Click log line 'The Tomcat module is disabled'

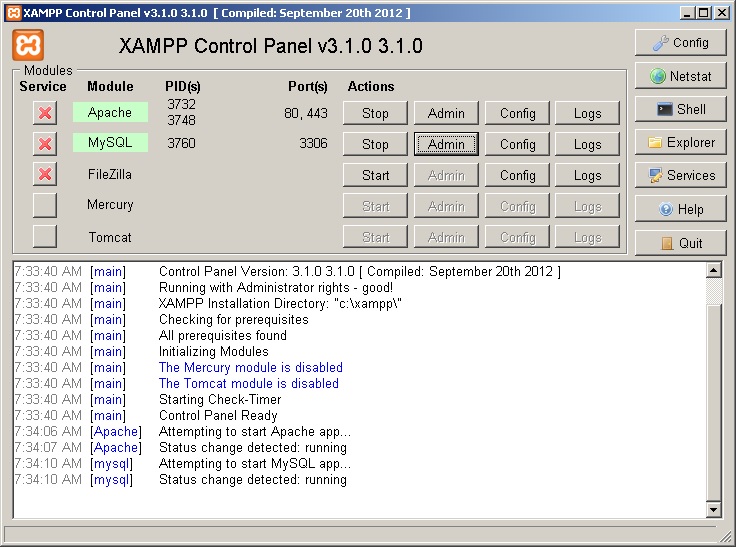tap(249, 383)
